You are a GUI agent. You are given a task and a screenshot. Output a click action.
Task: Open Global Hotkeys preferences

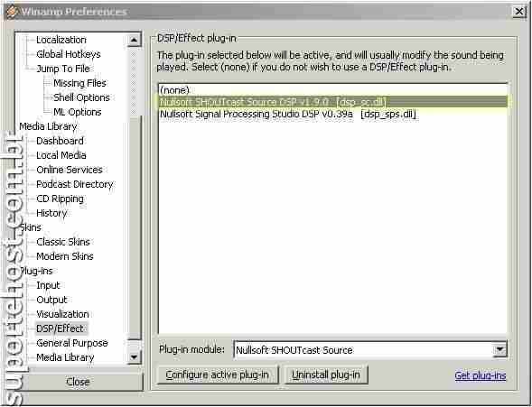(x=69, y=54)
